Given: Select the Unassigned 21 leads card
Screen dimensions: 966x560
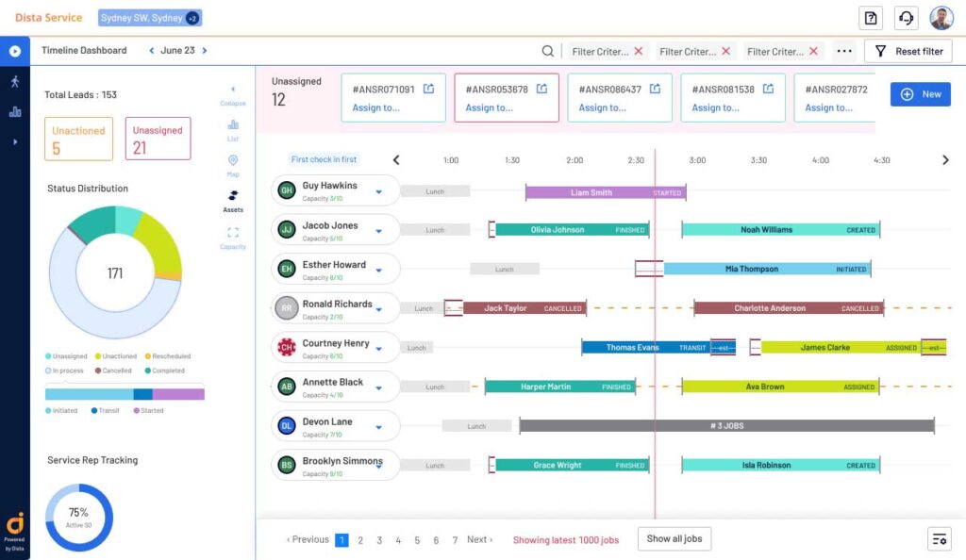Looking at the screenshot, I should point(158,139).
